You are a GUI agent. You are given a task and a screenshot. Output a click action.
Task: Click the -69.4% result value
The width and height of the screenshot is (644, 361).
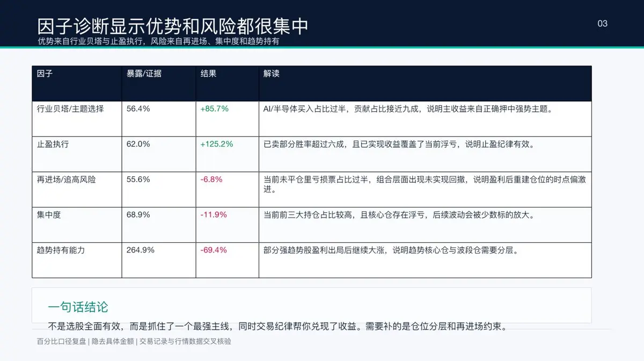pyautogui.click(x=213, y=250)
